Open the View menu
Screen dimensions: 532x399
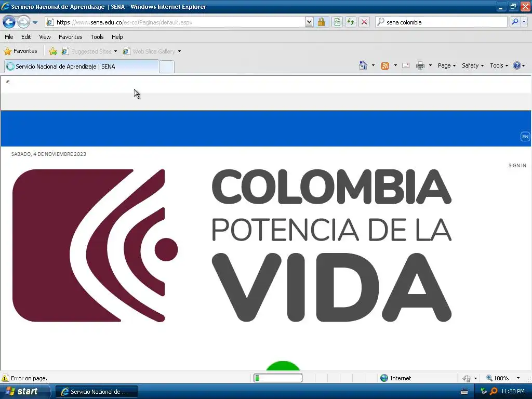(45, 37)
